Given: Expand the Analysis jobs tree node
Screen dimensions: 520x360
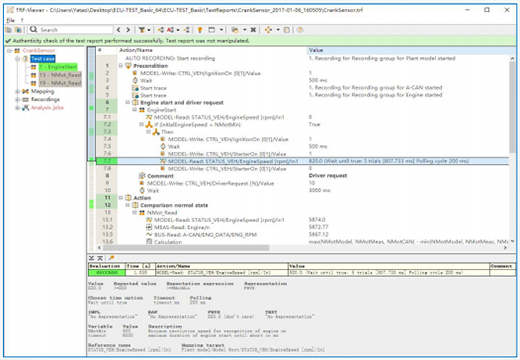Looking at the screenshot, I should [x=17, y=108].
